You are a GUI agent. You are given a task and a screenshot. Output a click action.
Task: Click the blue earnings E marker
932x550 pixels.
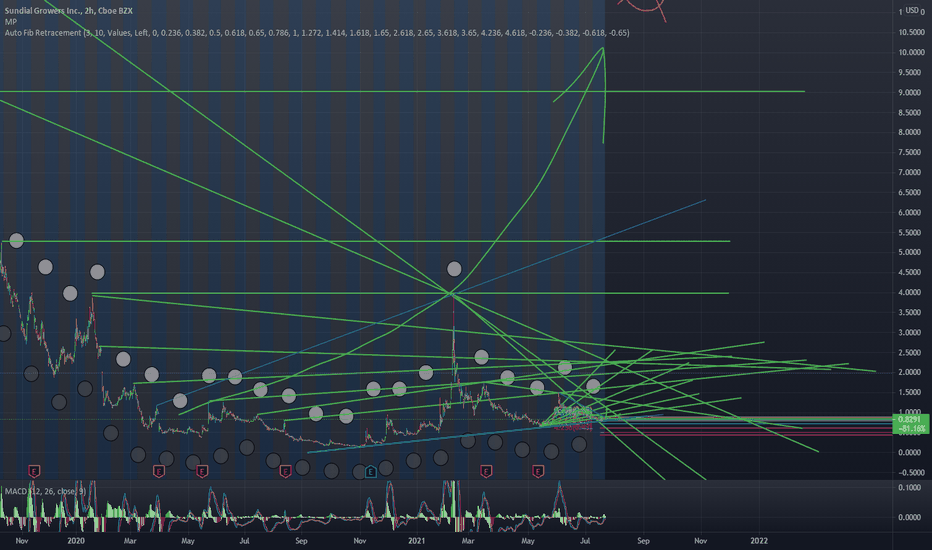370,472
